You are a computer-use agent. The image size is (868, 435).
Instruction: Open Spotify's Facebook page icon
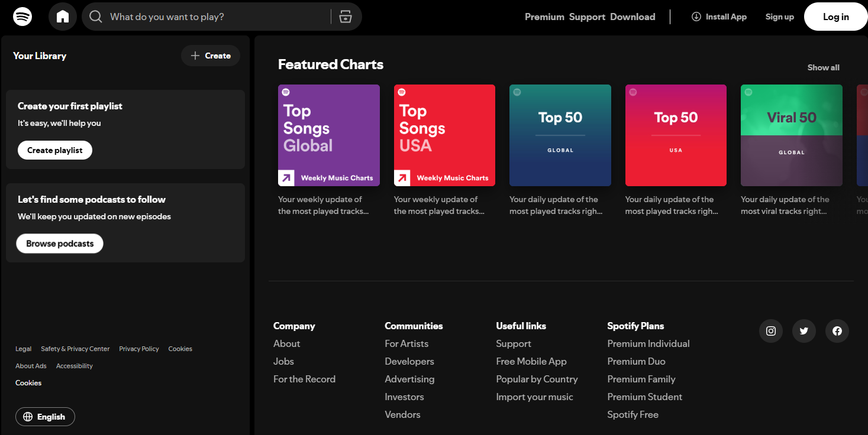click(837, 331)
